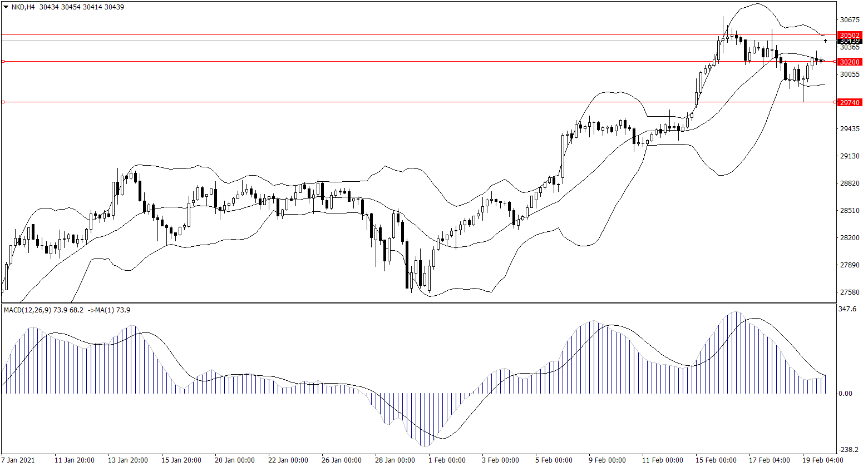The image size is (868, 467).
Task: Click the right-end handle of the 29740 line
Action: point(835,102)
